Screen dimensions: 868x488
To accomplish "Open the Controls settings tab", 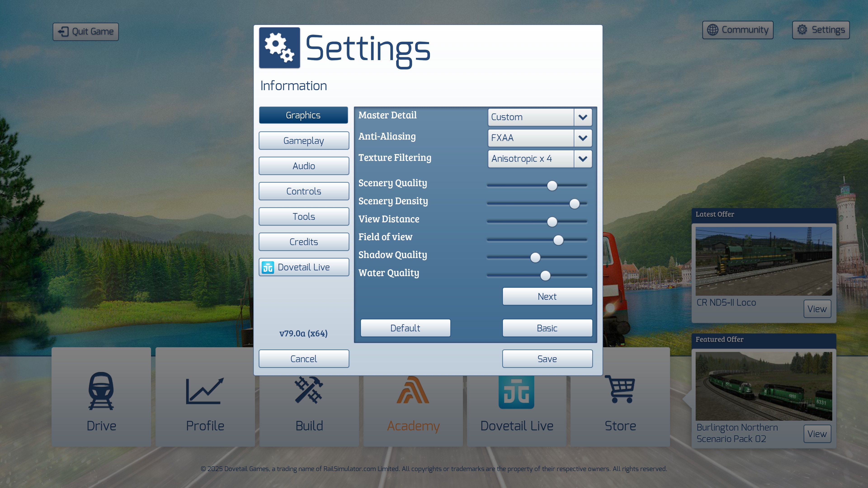I will pyautogui.click(x=304, y=191).
